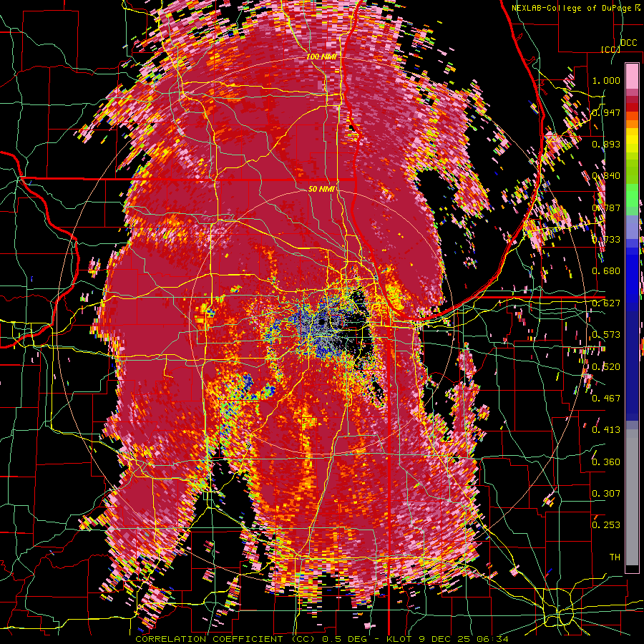
Task: Click the 0.893 scale value
Action: [606, 144]
